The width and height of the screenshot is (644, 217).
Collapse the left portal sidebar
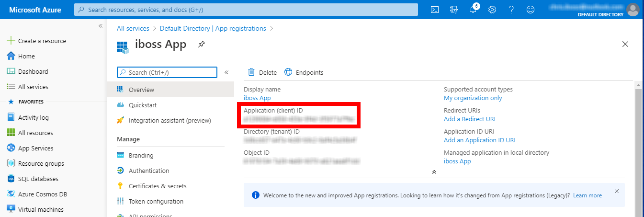(x=101, y=26)
